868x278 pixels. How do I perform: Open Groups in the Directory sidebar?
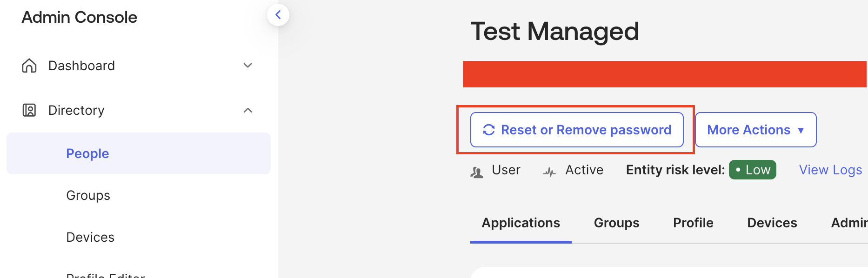pyautogui.click(x=88, y=195)
